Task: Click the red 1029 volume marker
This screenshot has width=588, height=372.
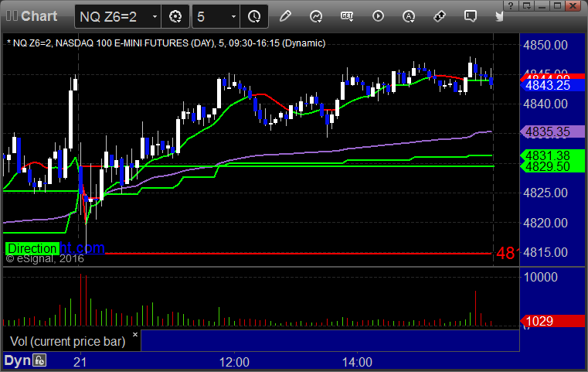Action: (x=552, y=321)
